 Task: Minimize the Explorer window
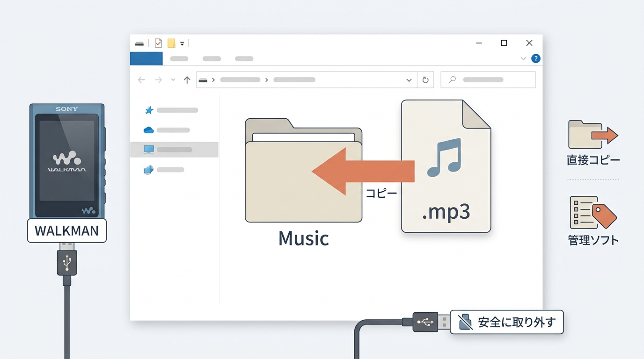[x=479, y=43]
